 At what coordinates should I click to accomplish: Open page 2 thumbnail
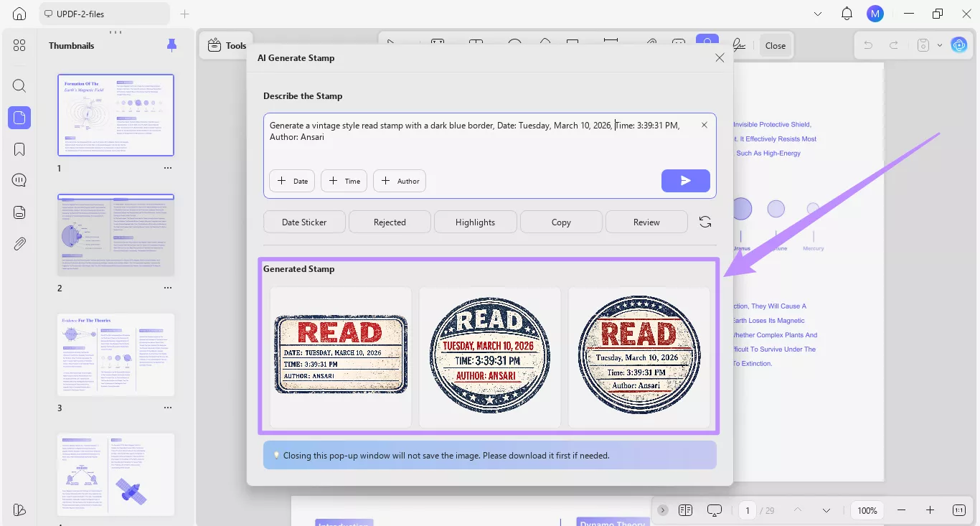116,235
